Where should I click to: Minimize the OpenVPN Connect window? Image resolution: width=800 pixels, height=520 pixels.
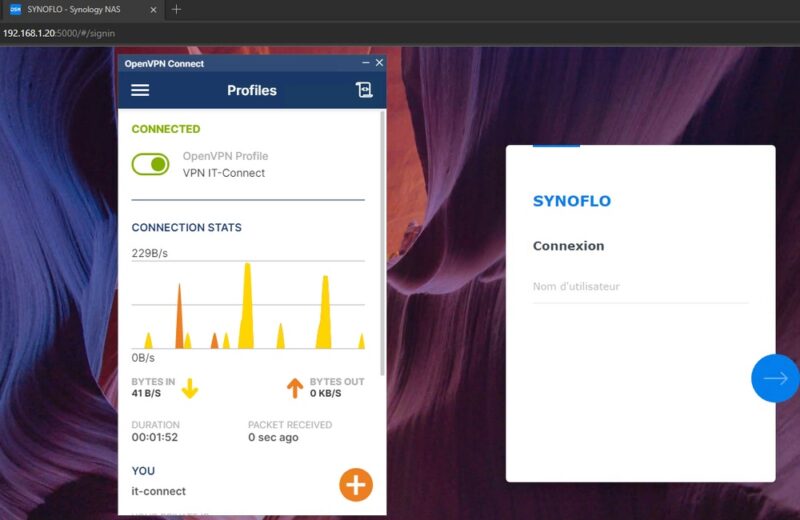point(365,63)
